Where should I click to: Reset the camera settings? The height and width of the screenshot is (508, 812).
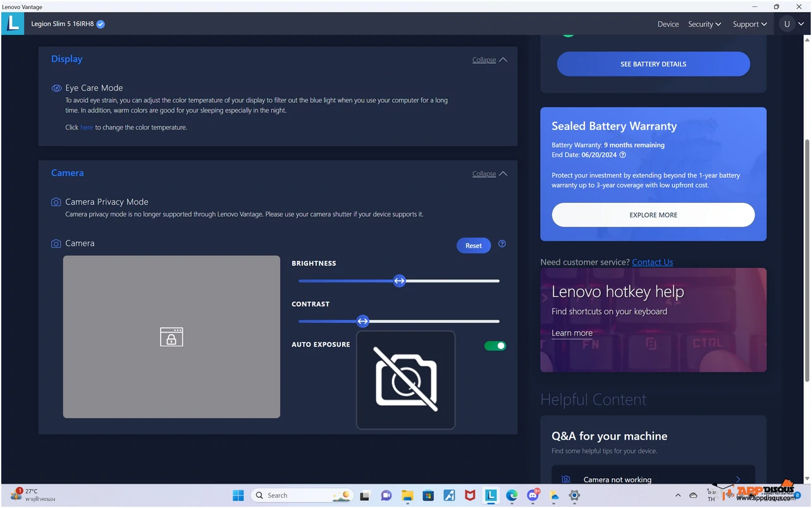tap(474, 246)
